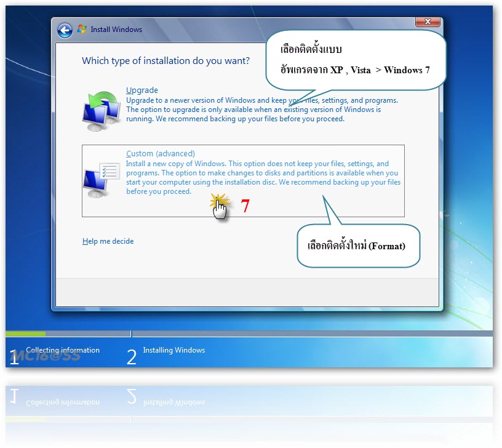Click the Custom description text about new copy
Image resolution: width=502 pixels, height=448 pixels.
263,177
